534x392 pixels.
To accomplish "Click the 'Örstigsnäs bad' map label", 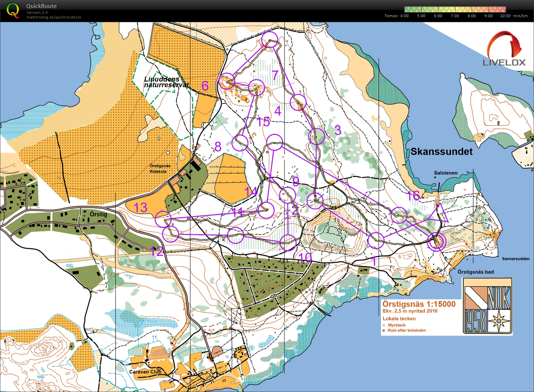I will point(475,272).
